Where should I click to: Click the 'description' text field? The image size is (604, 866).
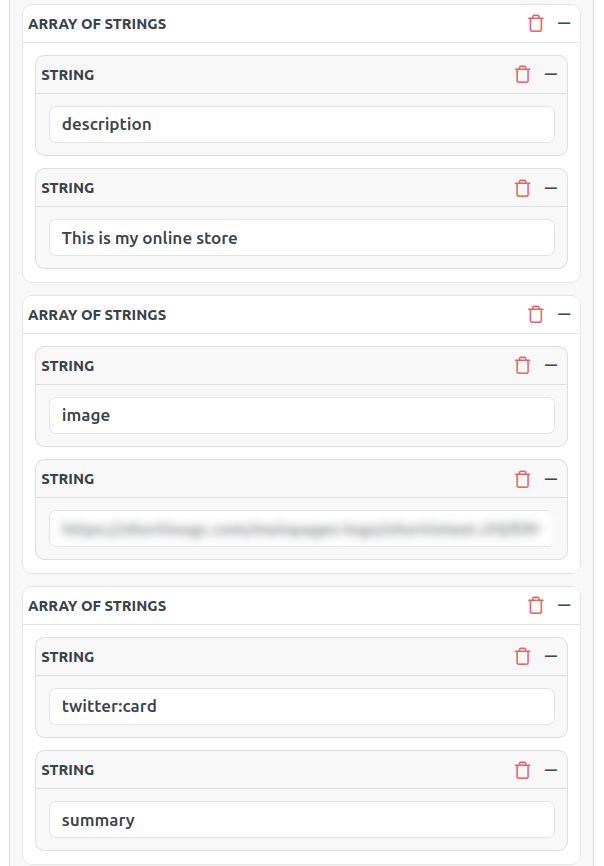pyautogui.click(x=301, y=125)
